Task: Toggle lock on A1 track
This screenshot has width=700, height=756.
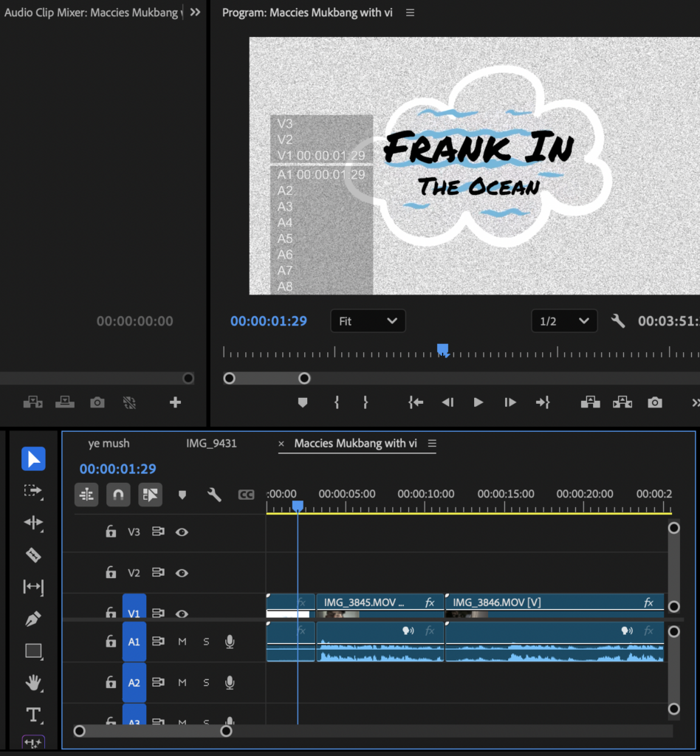Action: (111, 642)
